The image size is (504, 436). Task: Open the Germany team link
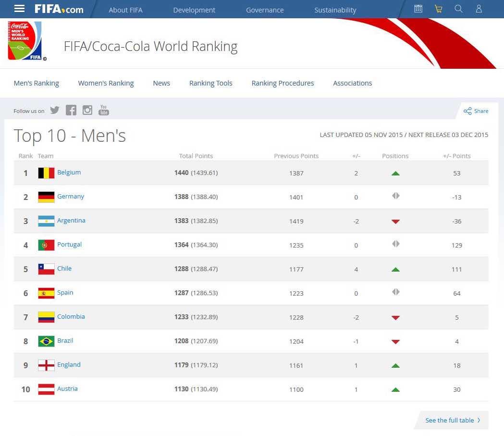pos(71,197)
